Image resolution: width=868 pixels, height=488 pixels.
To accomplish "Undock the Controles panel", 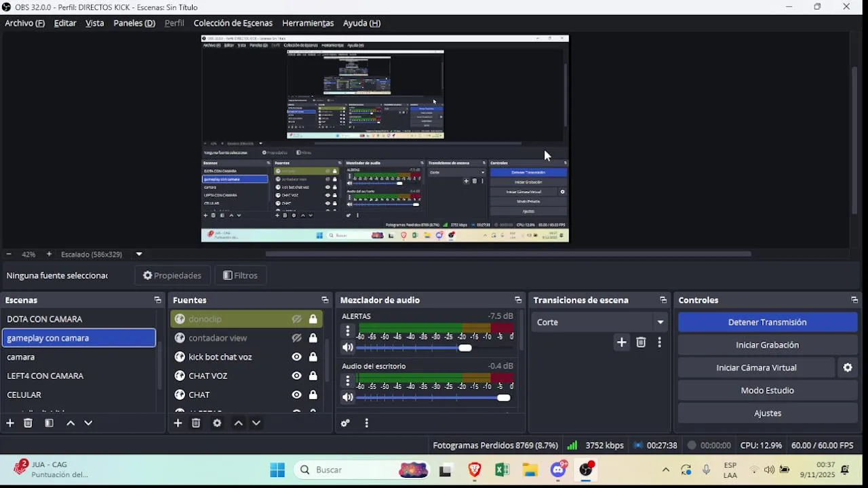I will (854, 300).
